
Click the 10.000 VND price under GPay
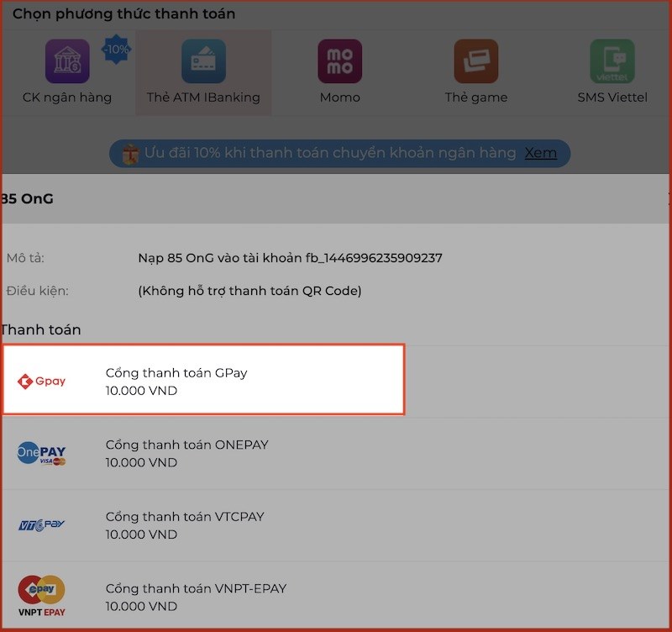pyautogui.click(x=141, y=391)
